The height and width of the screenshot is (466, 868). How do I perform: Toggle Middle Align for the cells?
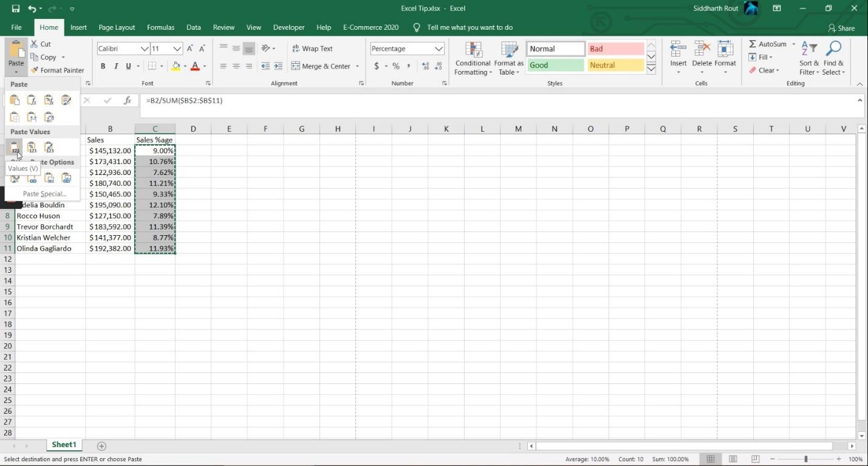tap(236, 49)
